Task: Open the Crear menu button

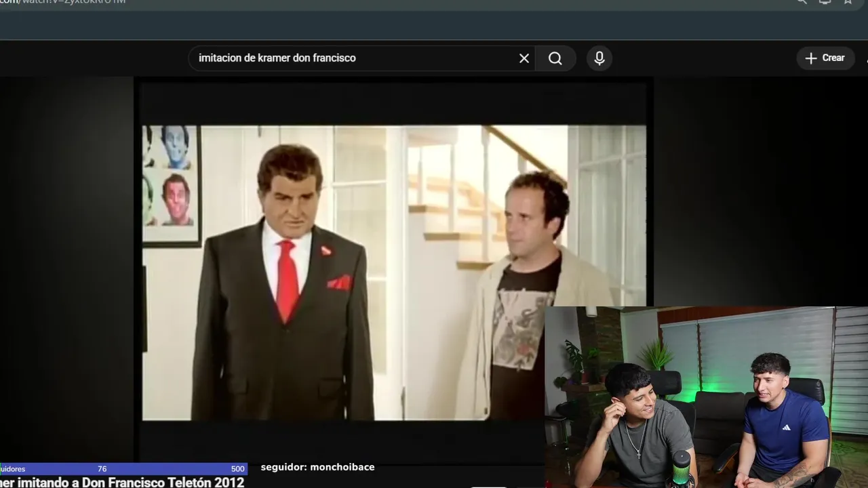Action: (825, 58)
